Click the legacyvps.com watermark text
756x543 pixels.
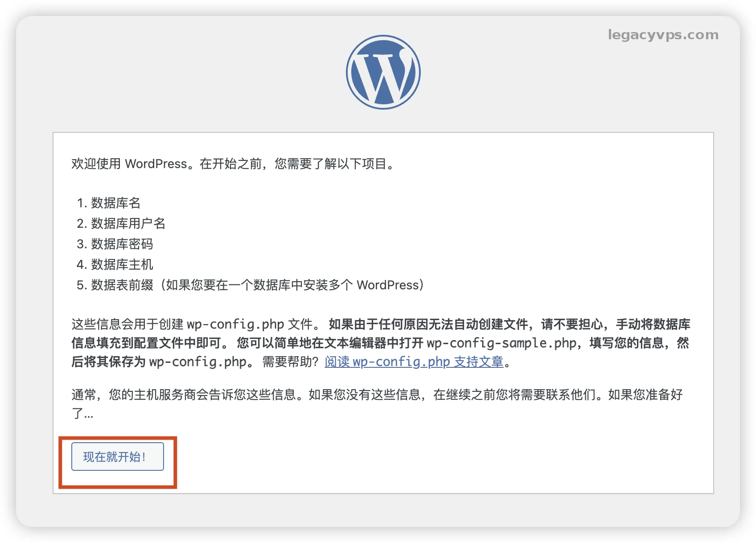pos(663,35)
